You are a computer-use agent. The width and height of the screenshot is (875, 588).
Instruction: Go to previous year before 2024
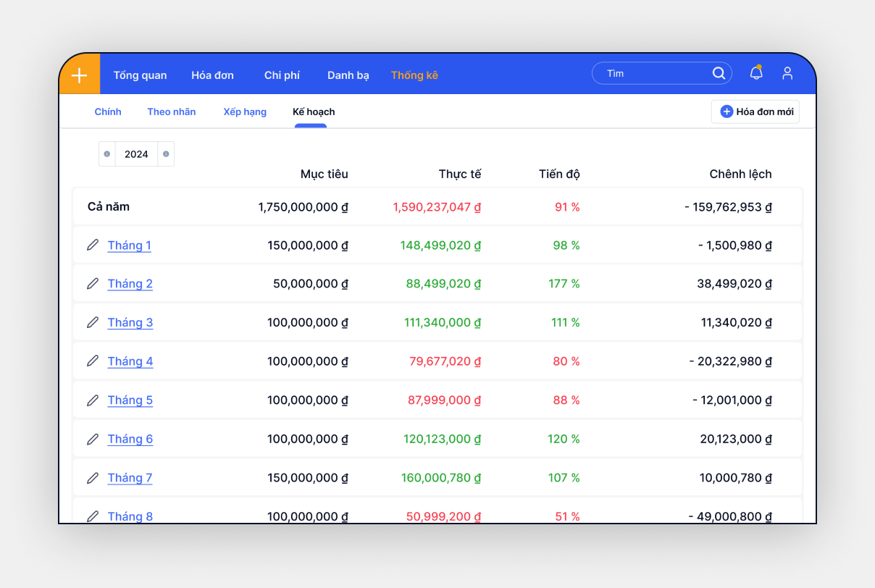tap(107, 154)
